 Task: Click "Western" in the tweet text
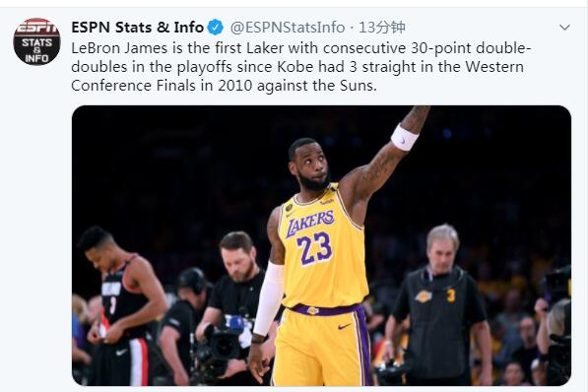pyautogui.click(x=494, y=67)
